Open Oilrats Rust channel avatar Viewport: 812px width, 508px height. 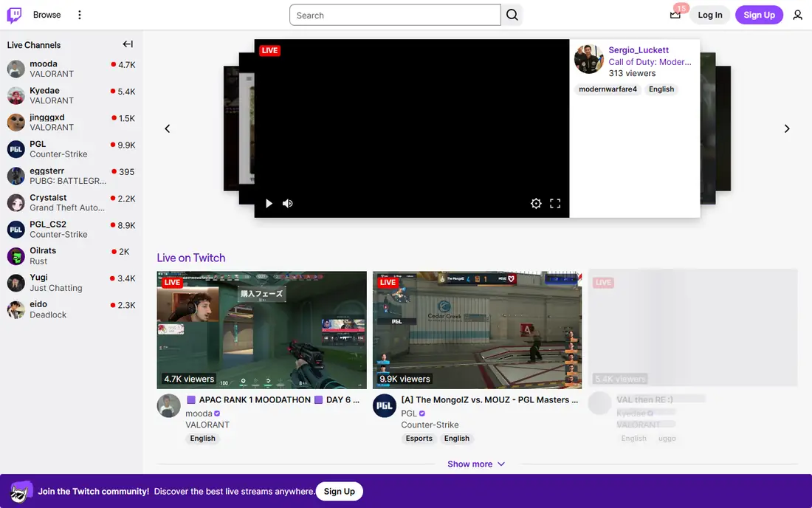coord(16,255)
